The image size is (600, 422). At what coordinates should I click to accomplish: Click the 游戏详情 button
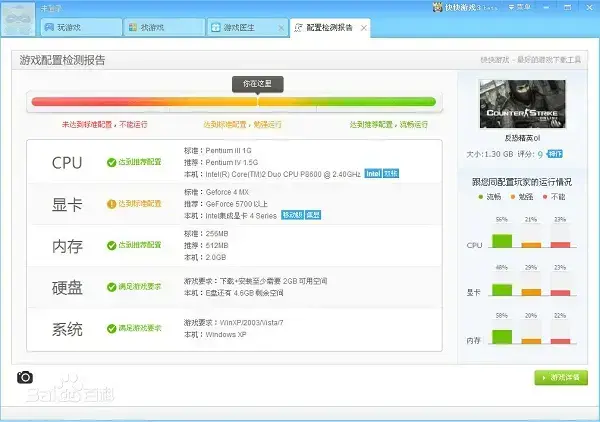(561, 378)
